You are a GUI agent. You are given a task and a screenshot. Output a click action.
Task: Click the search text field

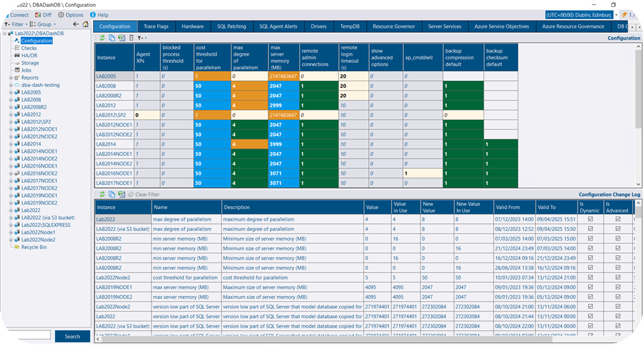(x=29, y=336)
